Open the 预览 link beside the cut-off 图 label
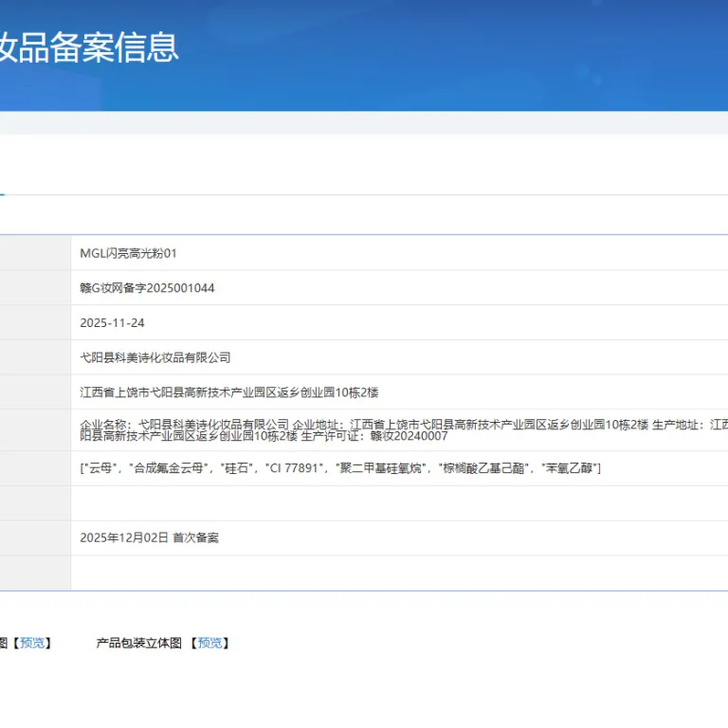Image resolution: width=728 pixels, height=728 pixels. (32, 643)
